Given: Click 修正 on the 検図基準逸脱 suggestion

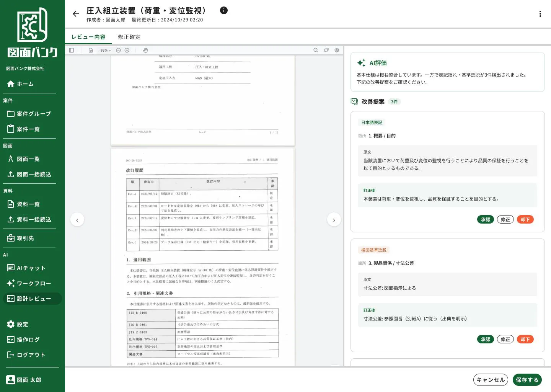Looking at the screenshot, I should pyautogui.click(x=505, y=339).
